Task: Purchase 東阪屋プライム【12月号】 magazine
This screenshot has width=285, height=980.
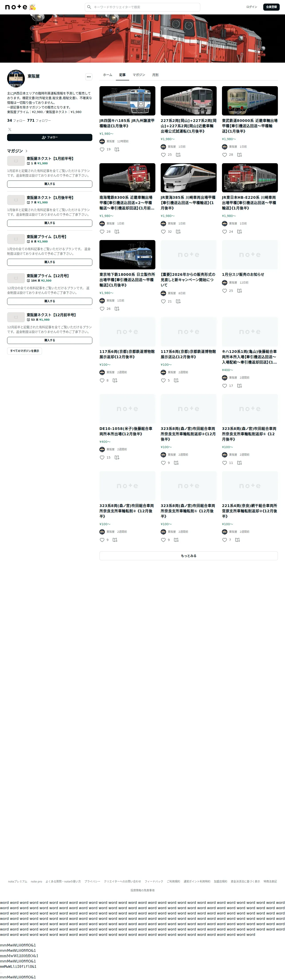Action: tap(50, 301)
